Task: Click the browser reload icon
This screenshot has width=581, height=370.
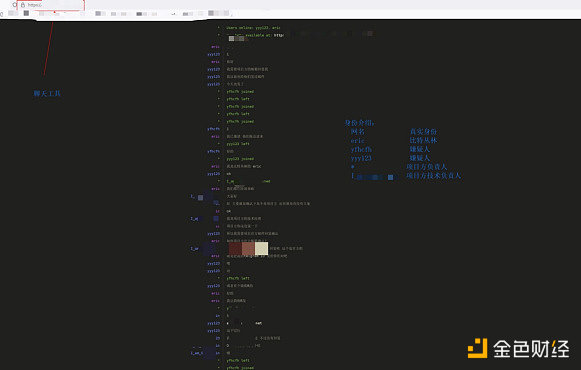Action: [x=15, y=5]
